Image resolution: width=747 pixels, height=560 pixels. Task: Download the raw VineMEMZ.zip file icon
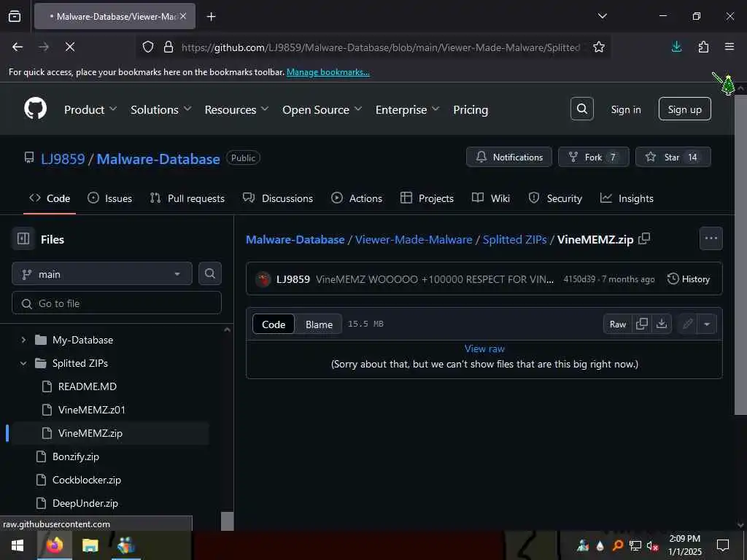coord(661,324)
